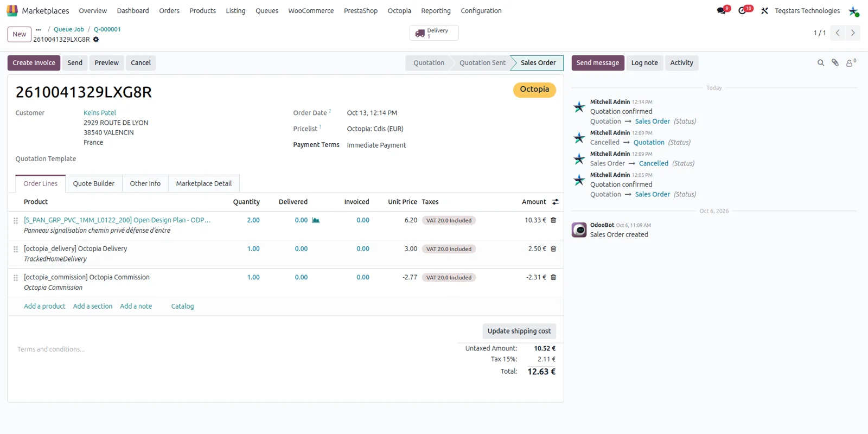Open the Dashboard menu
The width and height of the screenshot is (868, 434).
[133, 11]
